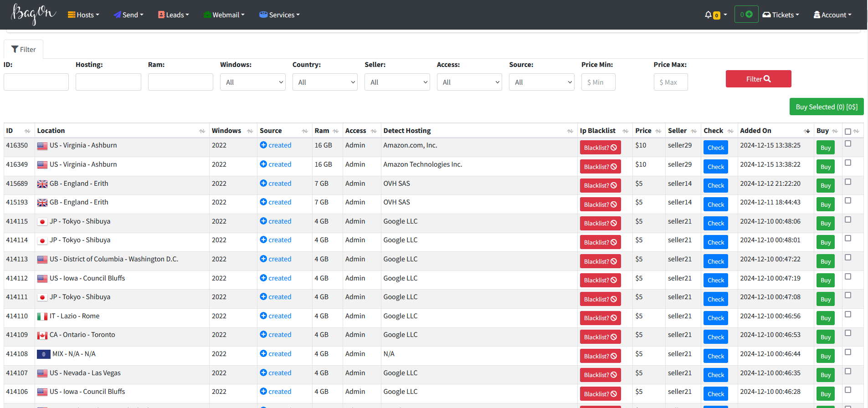Sort table by Seller column arrows
Viewport: 868px width, 408px height.
coord(694,131)
